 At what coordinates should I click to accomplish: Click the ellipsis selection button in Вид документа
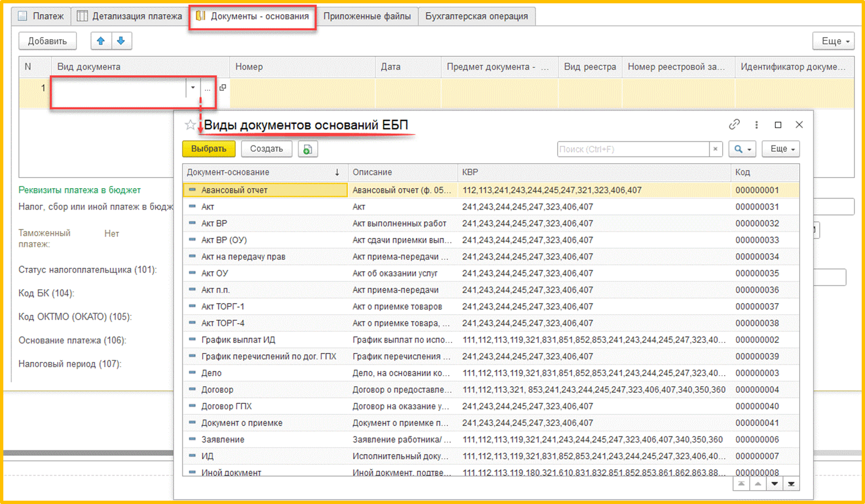(x=207, y=88)
